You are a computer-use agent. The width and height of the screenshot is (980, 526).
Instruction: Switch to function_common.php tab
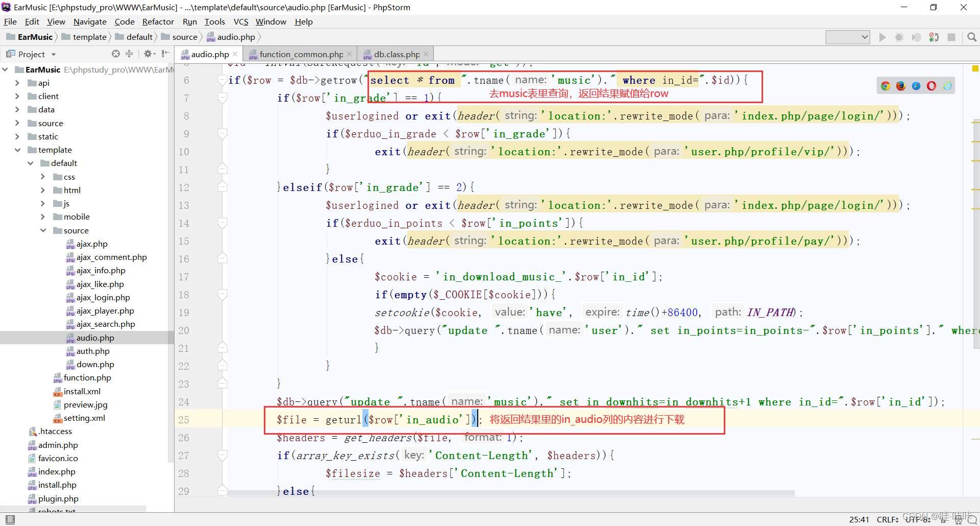pyautogui.click(x=301, y=54)
